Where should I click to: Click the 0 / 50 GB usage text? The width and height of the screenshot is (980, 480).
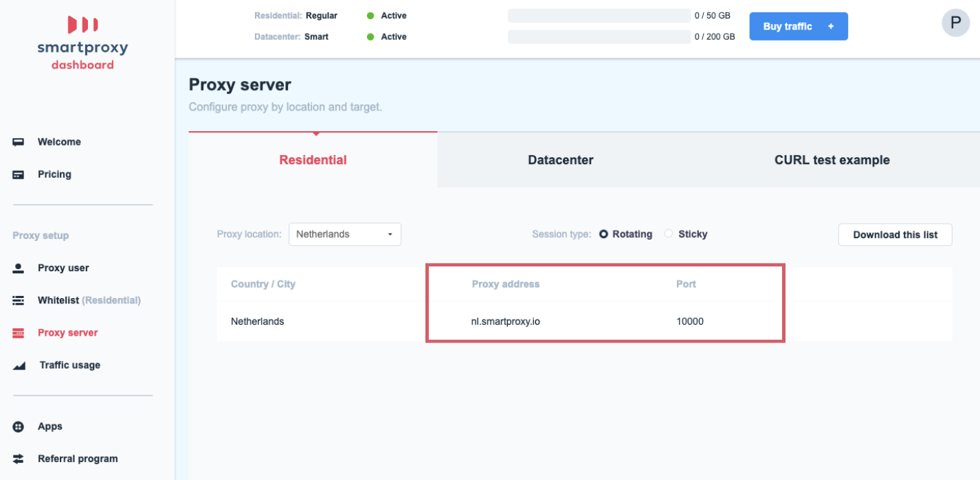point(713,16)
